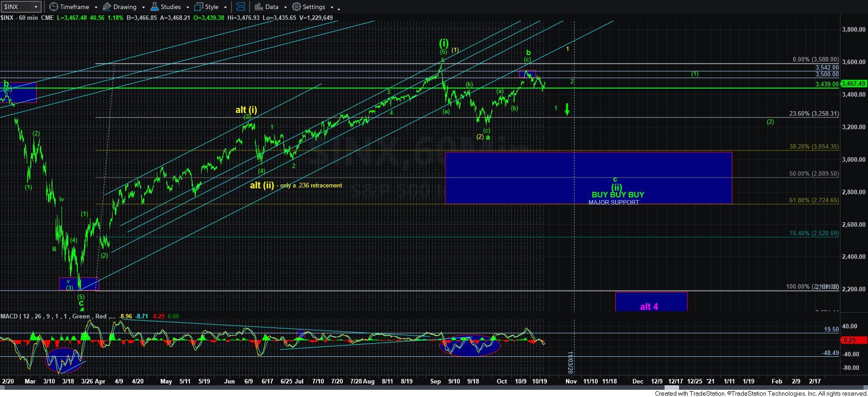Viewport: 868px width, 397px height.
Task: Expand the Drawing tools dropdown arrow
Action: 143,7
